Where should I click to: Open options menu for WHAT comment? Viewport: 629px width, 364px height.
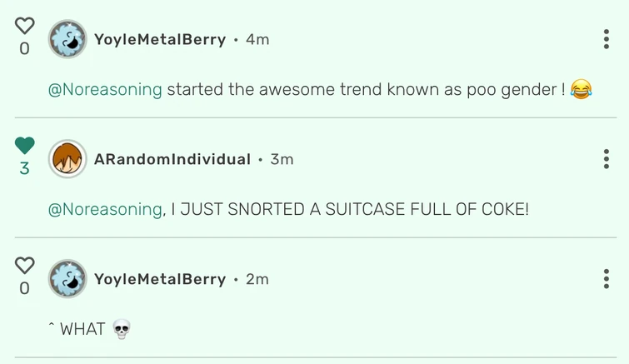click(x=606, y=279)
